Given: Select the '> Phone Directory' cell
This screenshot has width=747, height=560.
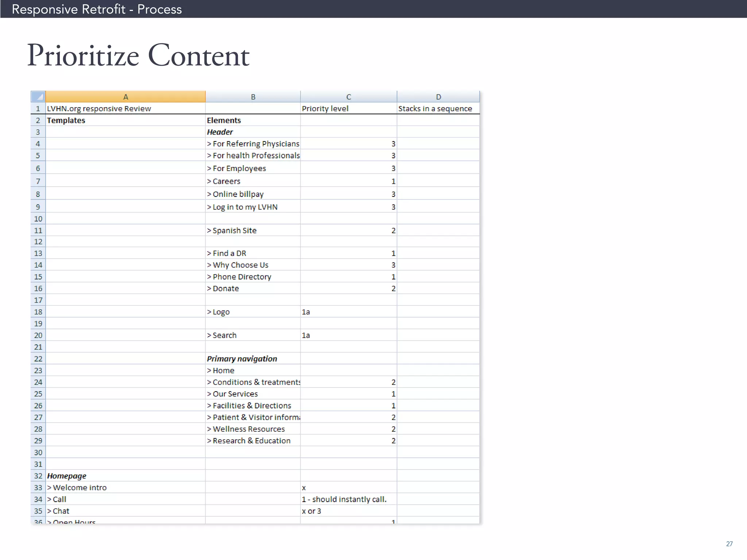Looking at the screenshot, I should coord(253,276).
